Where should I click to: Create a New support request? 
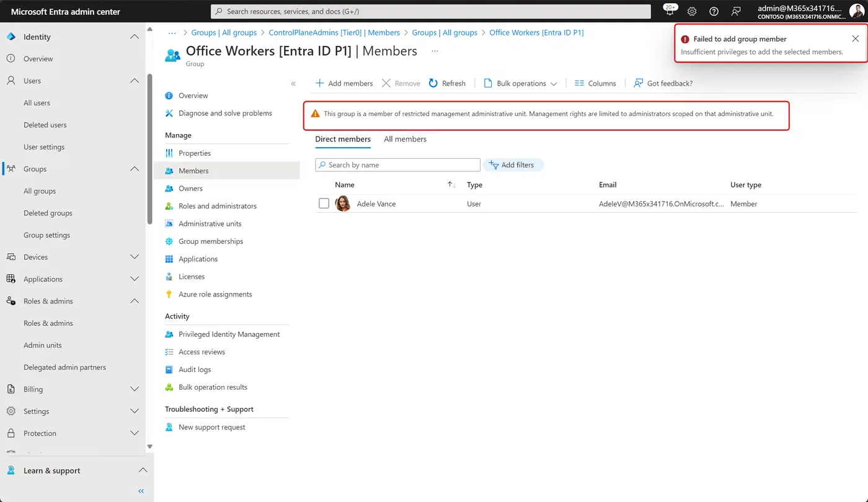[212, 428]
